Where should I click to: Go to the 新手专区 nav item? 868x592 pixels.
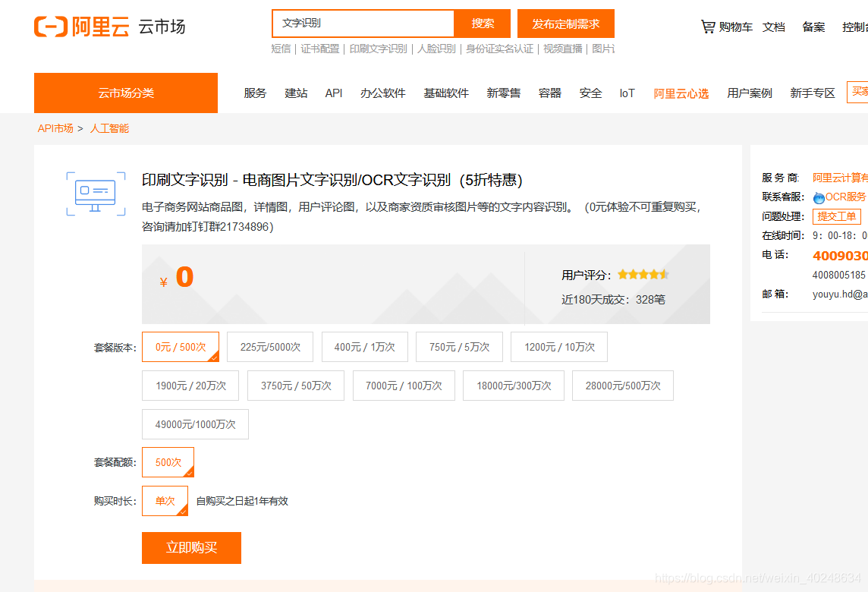(x=813, y=93)
